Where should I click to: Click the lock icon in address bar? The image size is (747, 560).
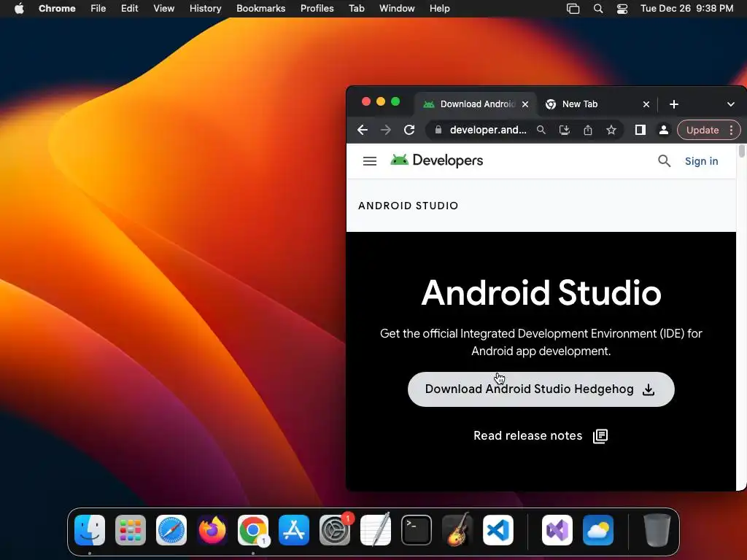coord(438,130)
